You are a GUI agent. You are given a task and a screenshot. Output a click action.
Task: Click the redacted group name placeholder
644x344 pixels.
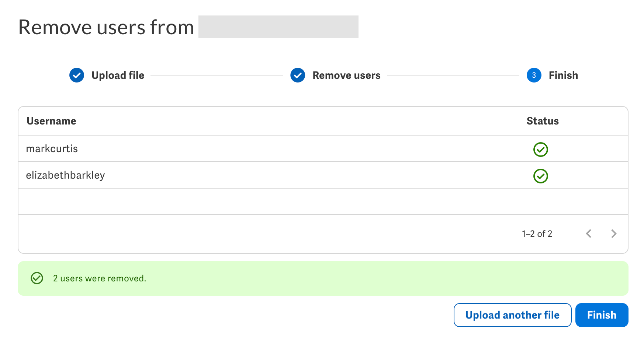click(278, 27)
